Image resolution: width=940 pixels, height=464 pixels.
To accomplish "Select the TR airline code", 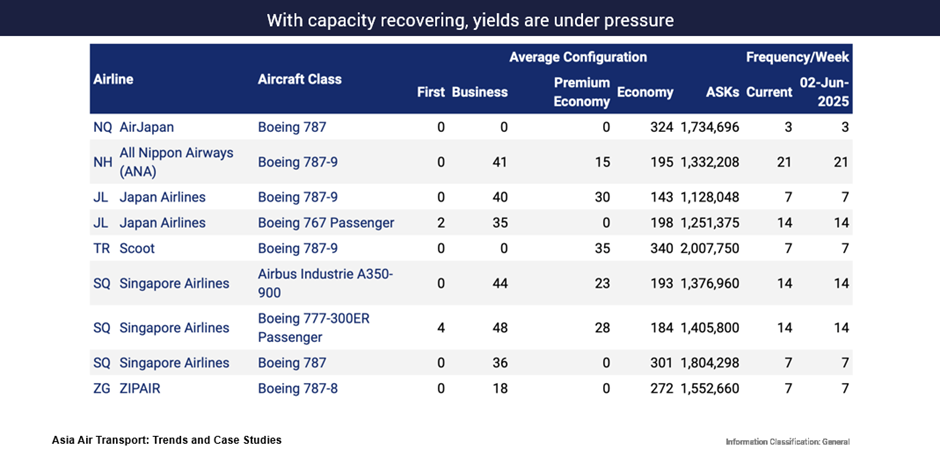I will (102, 248).
